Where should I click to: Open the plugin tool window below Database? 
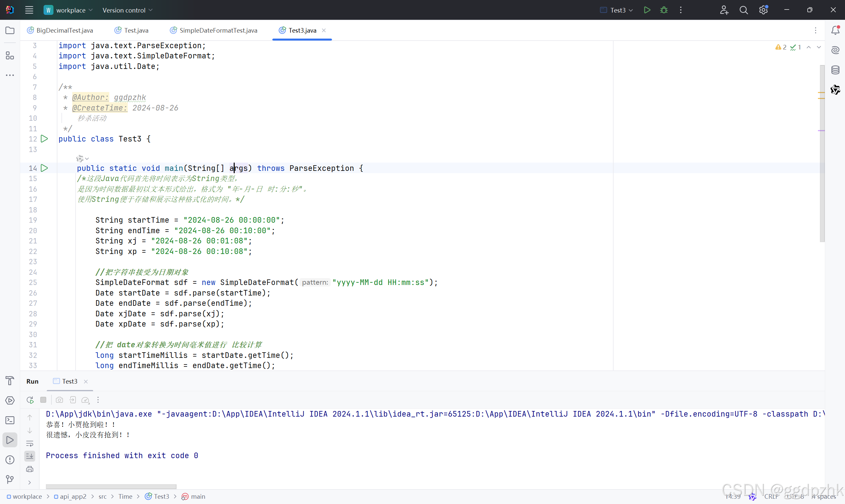[x=835, y=90]
